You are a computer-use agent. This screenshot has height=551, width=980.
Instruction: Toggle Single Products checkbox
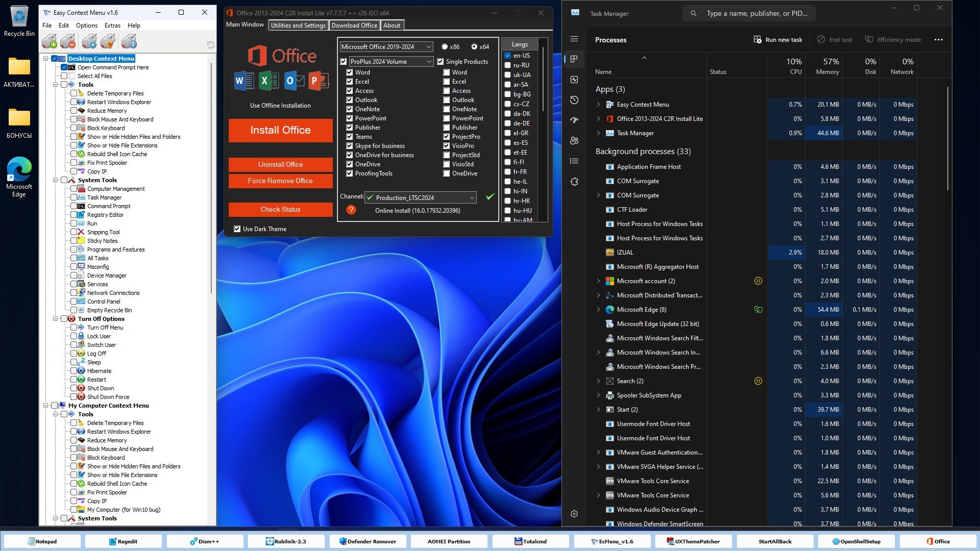click(x=440, y=62)
